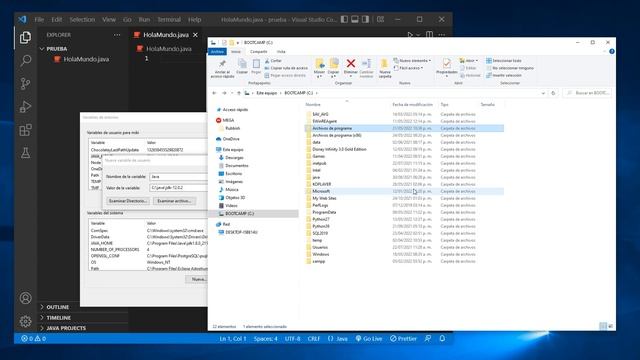The width and height of the screenshot is (640, 360).
Task: Toggle the VS Code panel layout icon
Action: pyautogui.click(x=355, y=19)
